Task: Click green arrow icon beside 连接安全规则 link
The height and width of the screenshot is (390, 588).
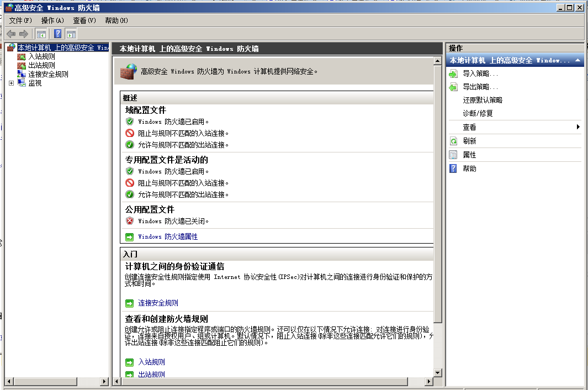Action: pos(129,303)
